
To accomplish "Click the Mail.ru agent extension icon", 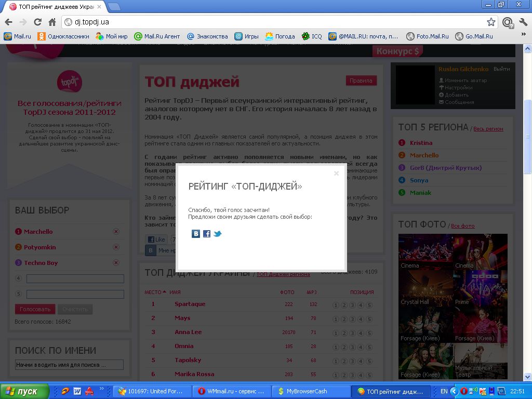I will pos(508,22).
